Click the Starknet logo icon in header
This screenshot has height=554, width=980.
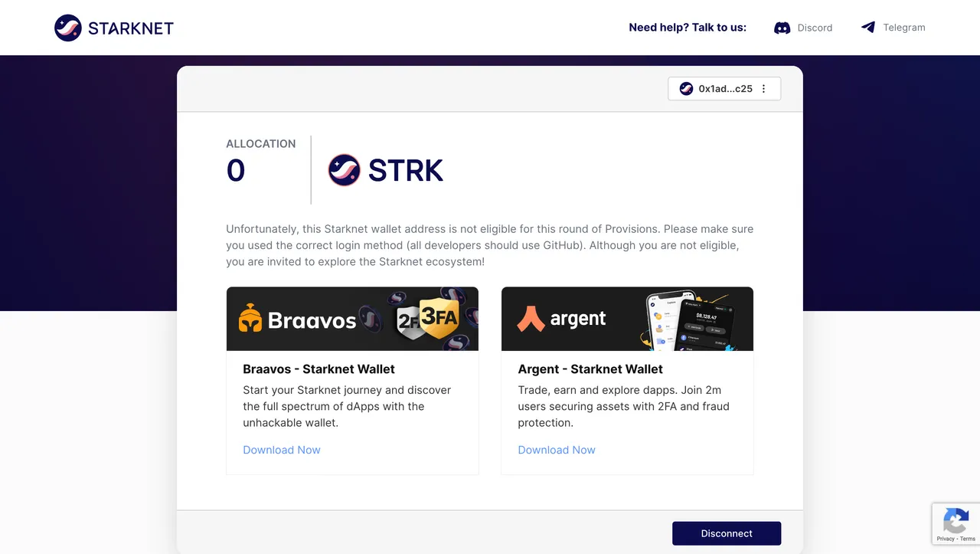[x=68, y=28]
